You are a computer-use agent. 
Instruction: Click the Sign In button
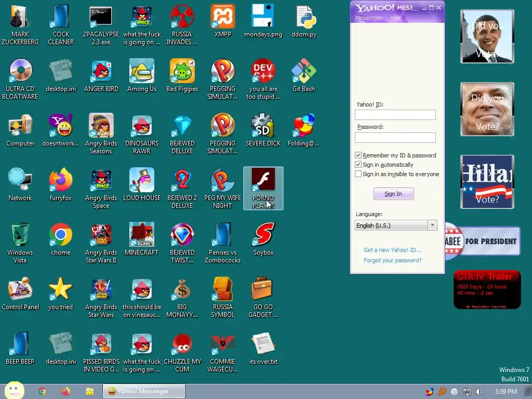[x=394, y=194]
